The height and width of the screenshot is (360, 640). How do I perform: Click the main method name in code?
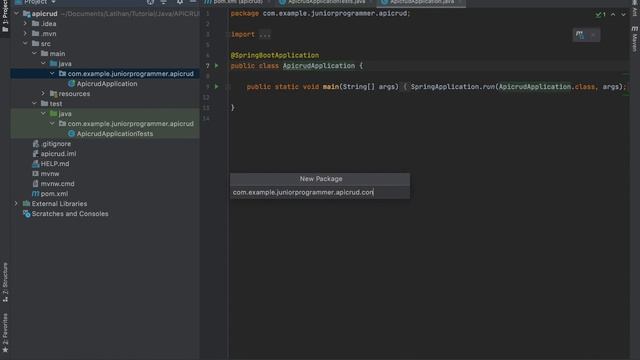pos(331,87)
